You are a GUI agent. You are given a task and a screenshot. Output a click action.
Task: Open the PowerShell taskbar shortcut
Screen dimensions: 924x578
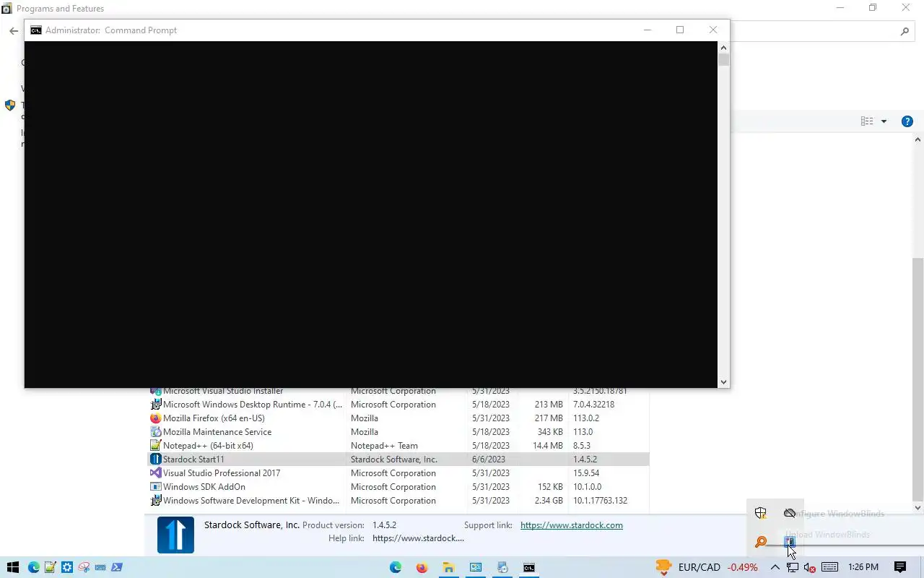click(x=117, y=567)
